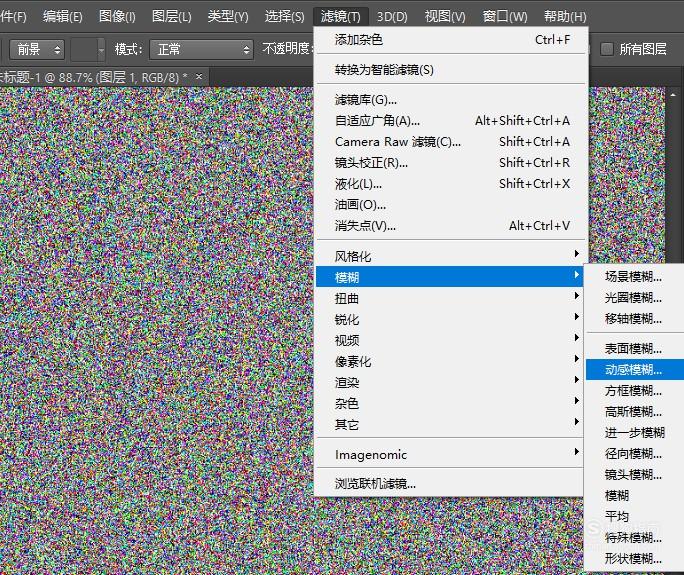Select 光圈模糊... blur filter
Screen dimensions: 684x575
pyautogui.click(x=635, y=298)
